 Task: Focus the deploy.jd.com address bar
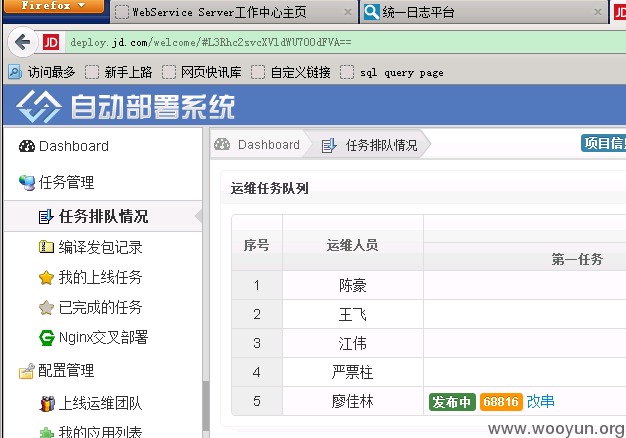(x=346, y=42)
